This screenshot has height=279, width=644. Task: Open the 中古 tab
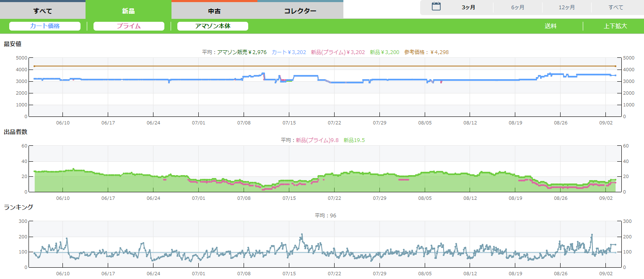point(214,11)
